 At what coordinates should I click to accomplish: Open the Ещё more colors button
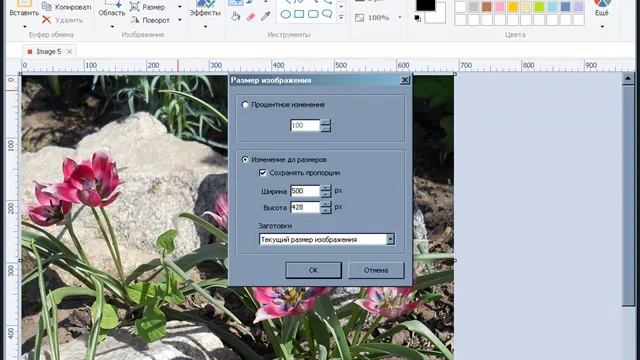[602, 8]
